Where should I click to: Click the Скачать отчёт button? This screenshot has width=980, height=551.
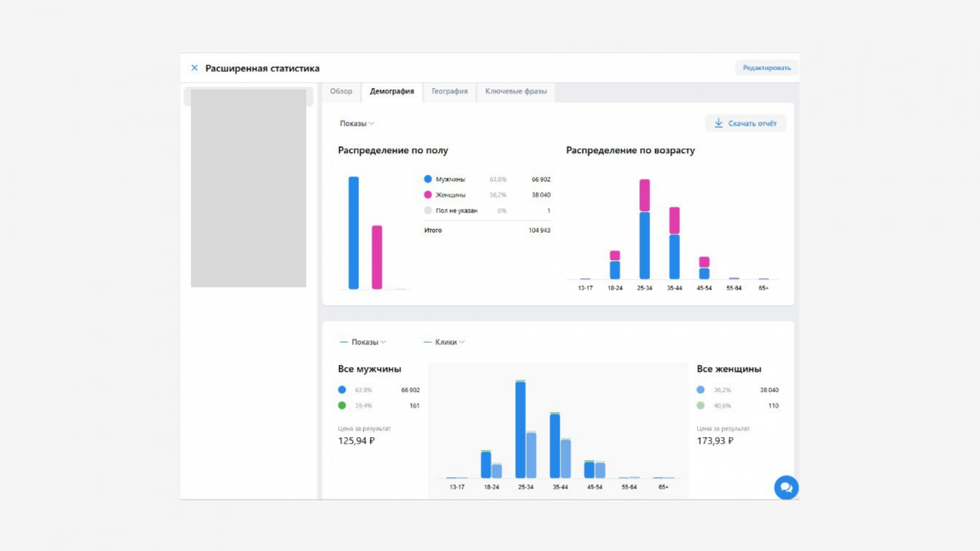[x=745, y=123]
